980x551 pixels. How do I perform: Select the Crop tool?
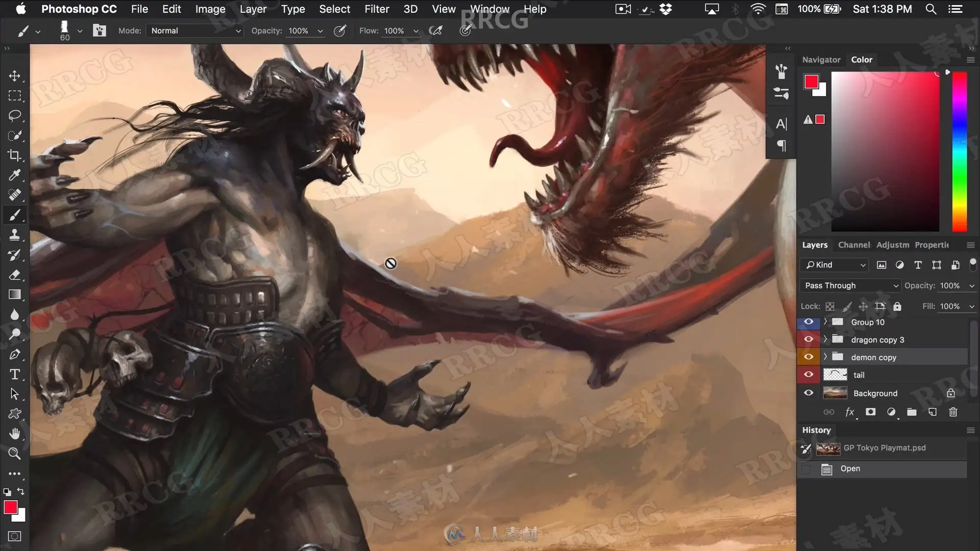pyautogui.click(x=14, y=155)
